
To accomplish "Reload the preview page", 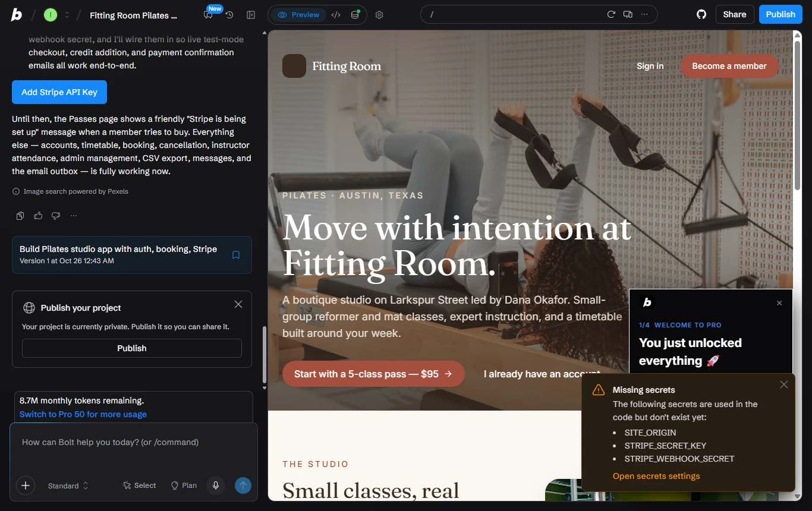I will 611,14.
